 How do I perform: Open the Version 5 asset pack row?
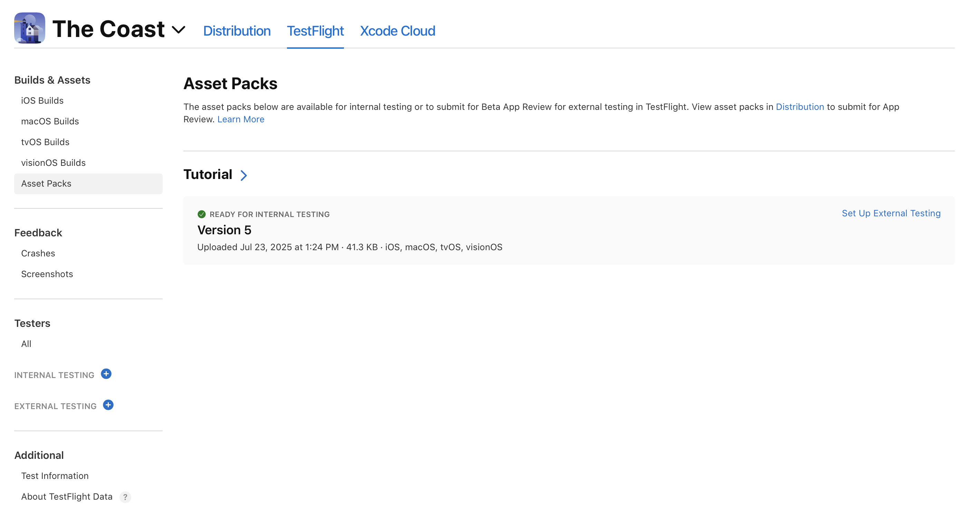click(x=224, y=230)
